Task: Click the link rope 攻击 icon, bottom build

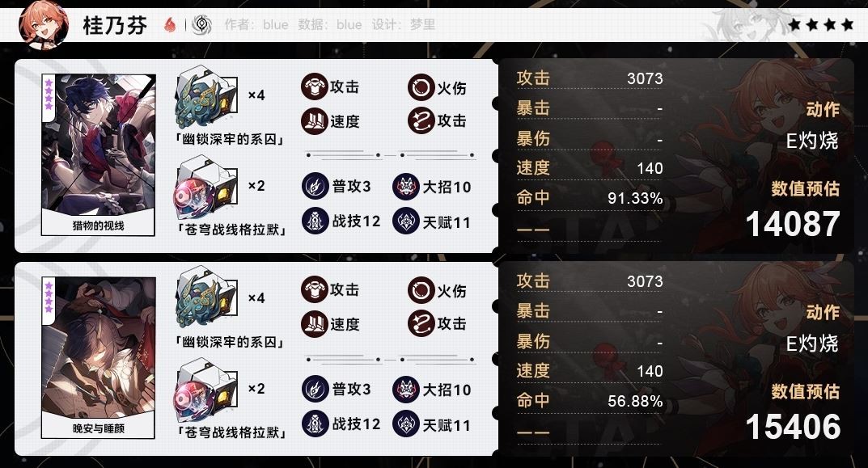Action: click(421, 323)
